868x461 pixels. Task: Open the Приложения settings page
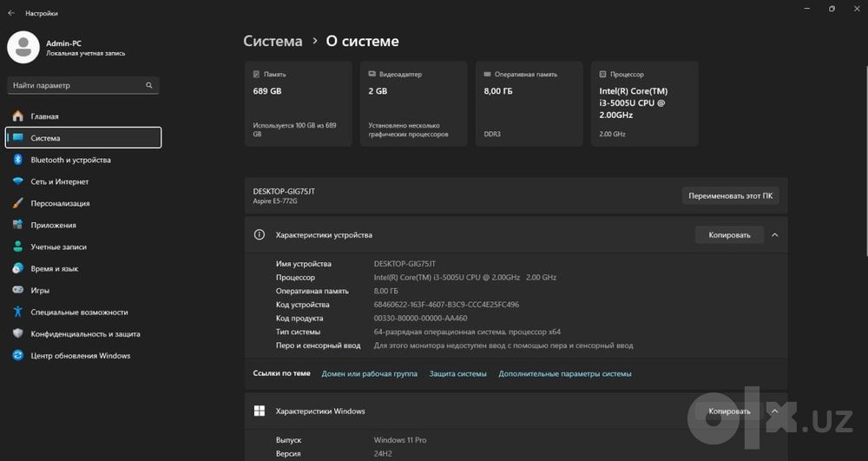pos(83,225)
